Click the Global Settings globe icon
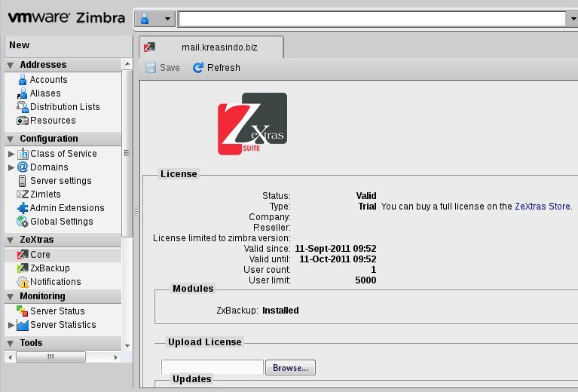The width and height of the screenshot is (578, 392). [23, 222]
